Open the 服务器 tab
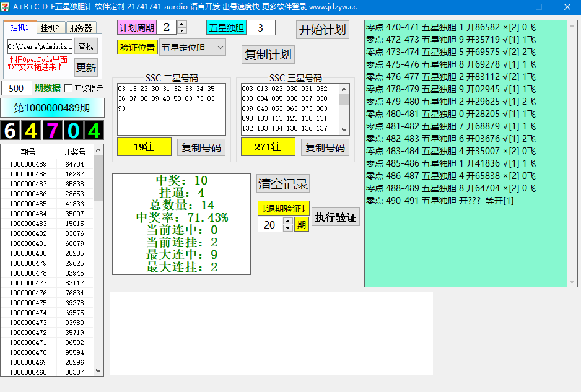The height and width of the screenshot is (392, 581). (x=81, y=28)
